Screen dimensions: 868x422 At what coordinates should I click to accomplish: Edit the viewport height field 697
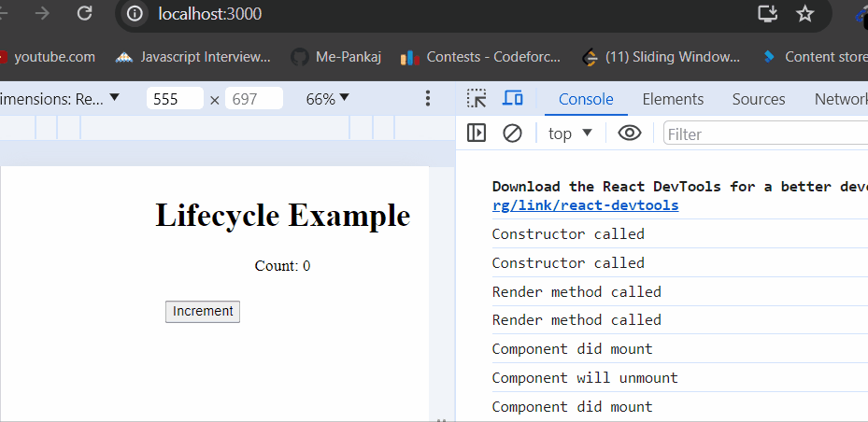253,99
